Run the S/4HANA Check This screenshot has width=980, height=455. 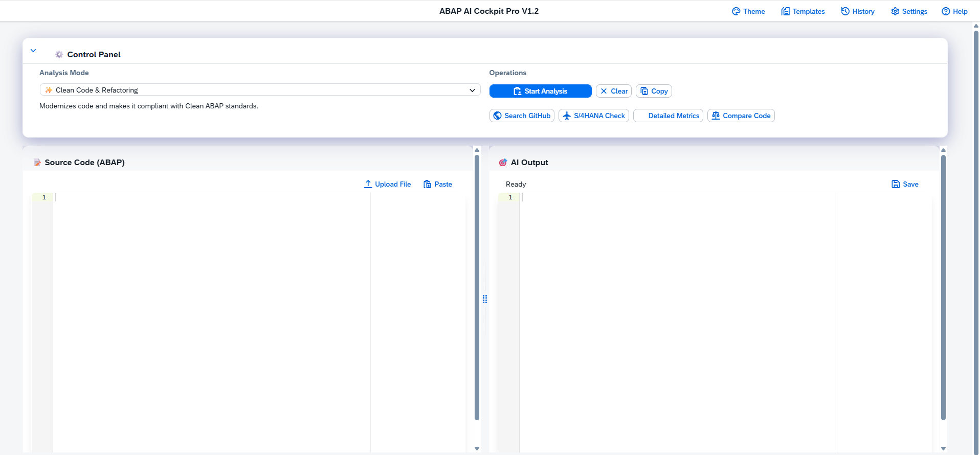coord(593,116)
